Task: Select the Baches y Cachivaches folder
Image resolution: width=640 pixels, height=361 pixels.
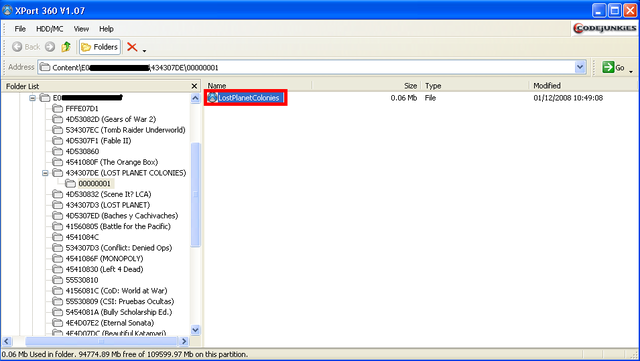Action: click(x=122, y=216)
